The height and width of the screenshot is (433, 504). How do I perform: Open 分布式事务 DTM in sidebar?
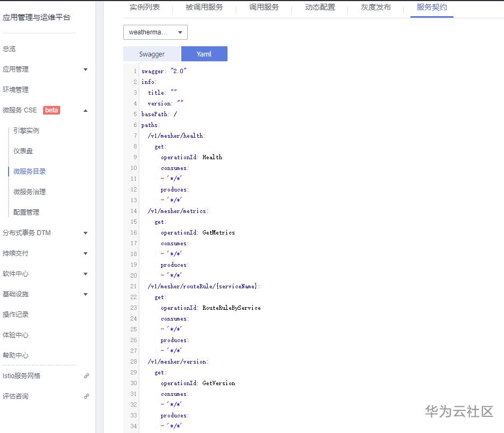(27, 233)
